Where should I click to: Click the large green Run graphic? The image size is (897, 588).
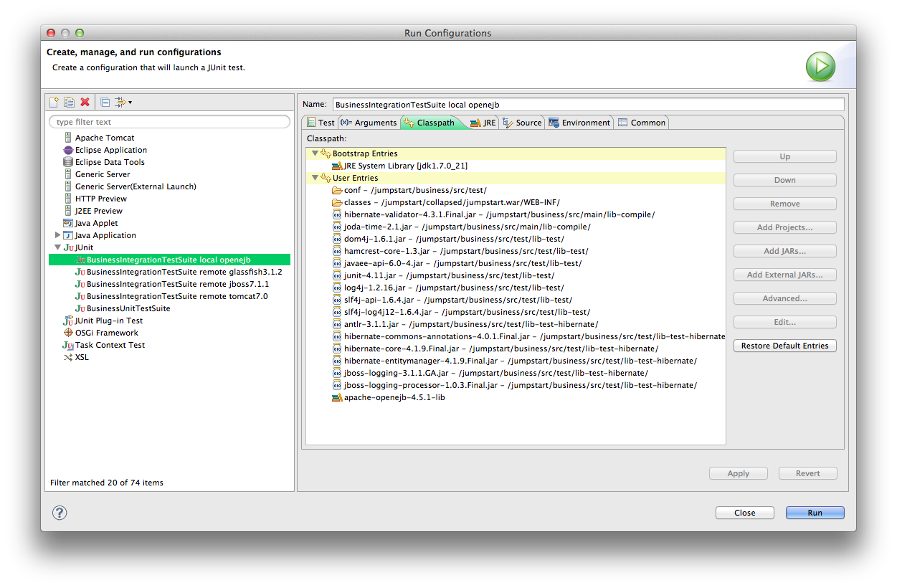(x=820, y=67)
